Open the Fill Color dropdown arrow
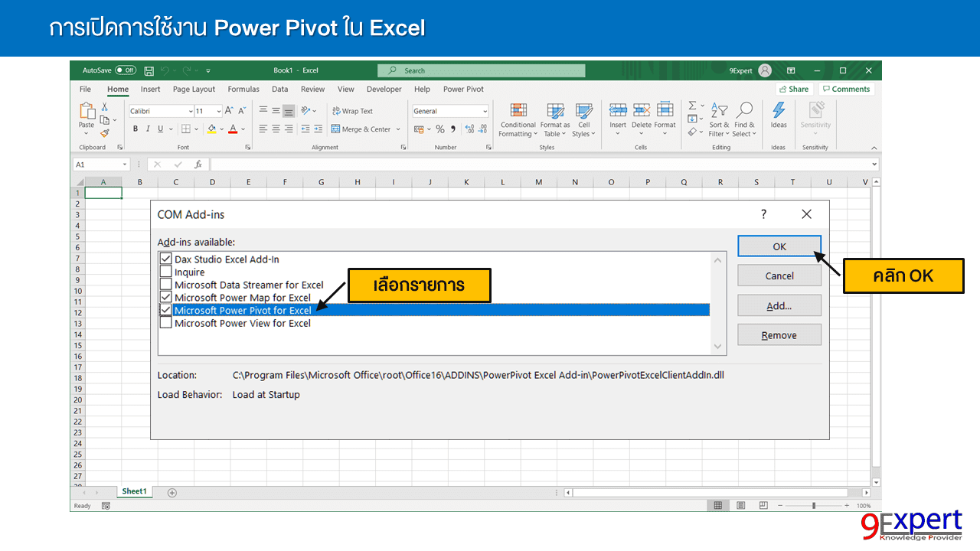980x551 pixels. pyautogui.click(x=220, y=129)
